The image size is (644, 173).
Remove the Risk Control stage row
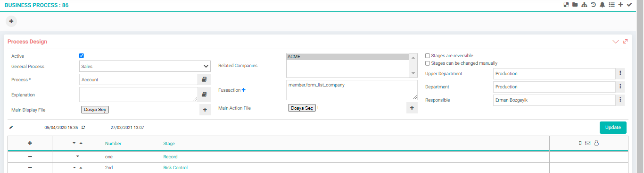(x=30, y=168)
